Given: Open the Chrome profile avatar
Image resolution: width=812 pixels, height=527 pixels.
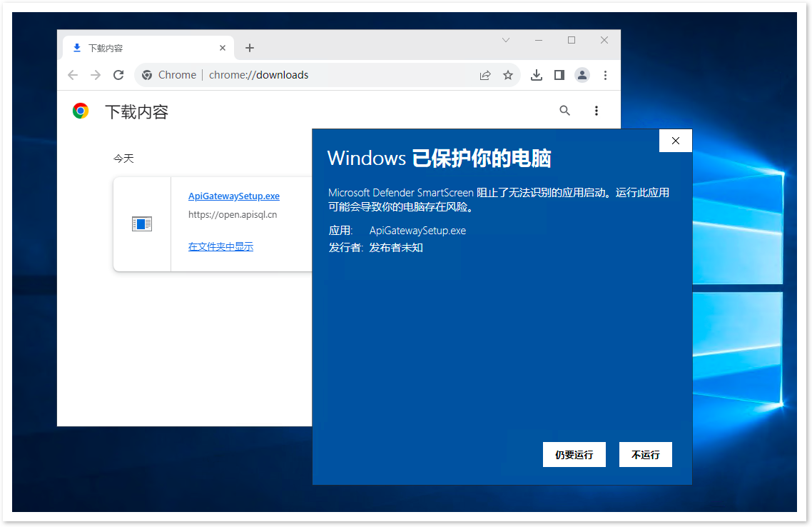Looking at the screenshot, I should pyautogui.click(x=582, y=75).
